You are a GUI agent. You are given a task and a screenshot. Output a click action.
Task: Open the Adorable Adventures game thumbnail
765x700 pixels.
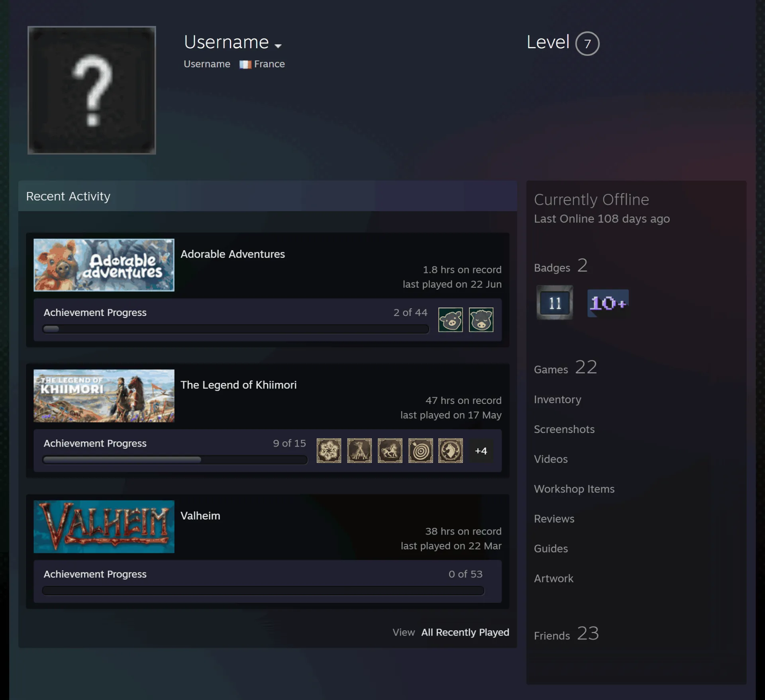coord(104,265)
